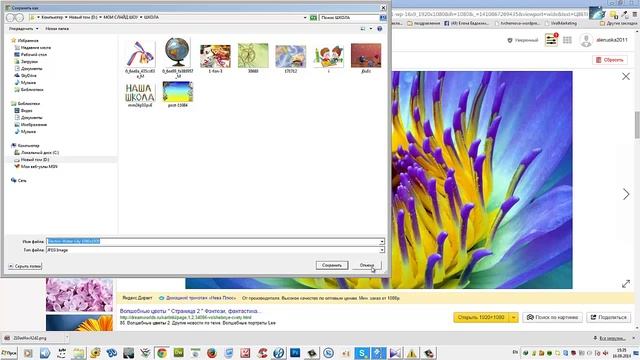Click the change view icon in dialog toolbar
The width and height of the screenshot is (640, 360).
tap(363, 29)
